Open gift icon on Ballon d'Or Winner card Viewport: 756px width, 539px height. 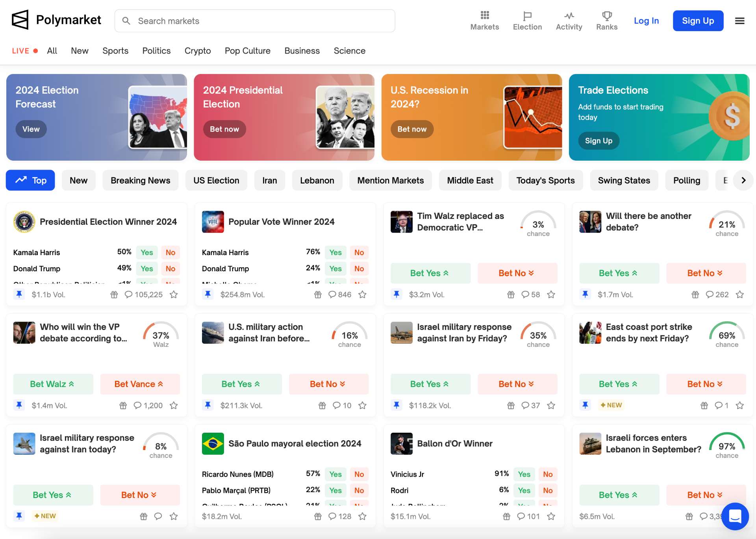coord(506,516)
